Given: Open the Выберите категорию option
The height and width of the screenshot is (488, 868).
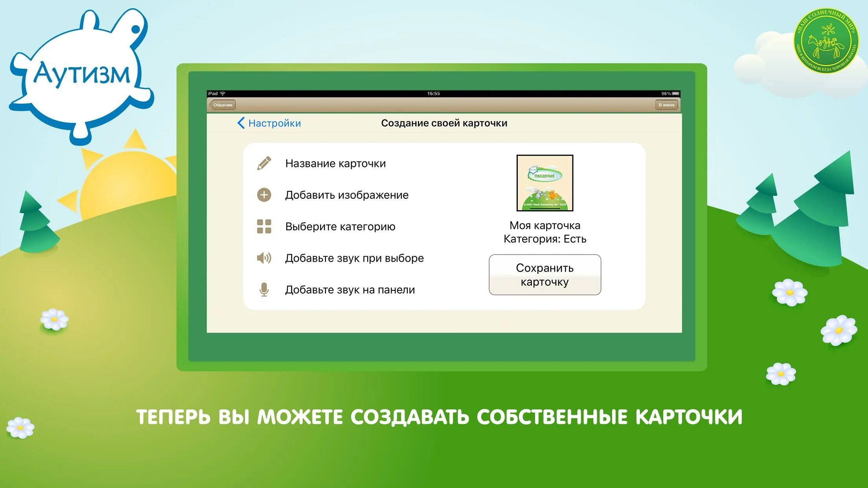Looking at the screenshot, I should [x=340, y=227].
